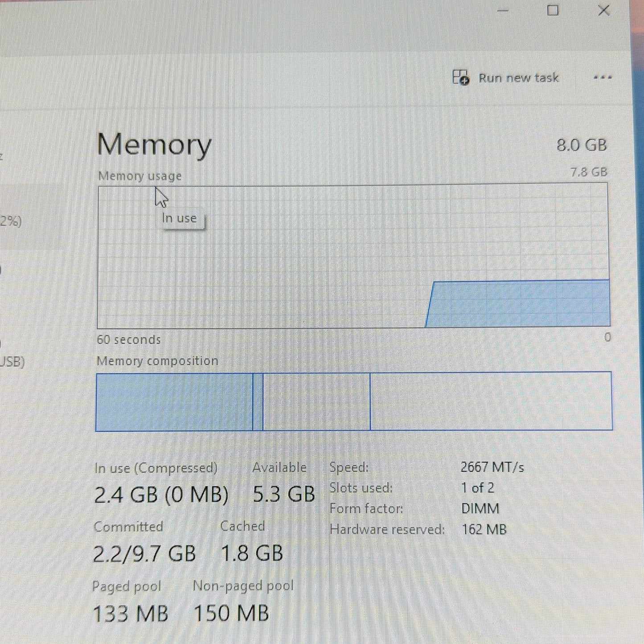Click the Run new task icon
This screenshot has width=644, height=644.
pyautogui.click(x=461, y=78)
